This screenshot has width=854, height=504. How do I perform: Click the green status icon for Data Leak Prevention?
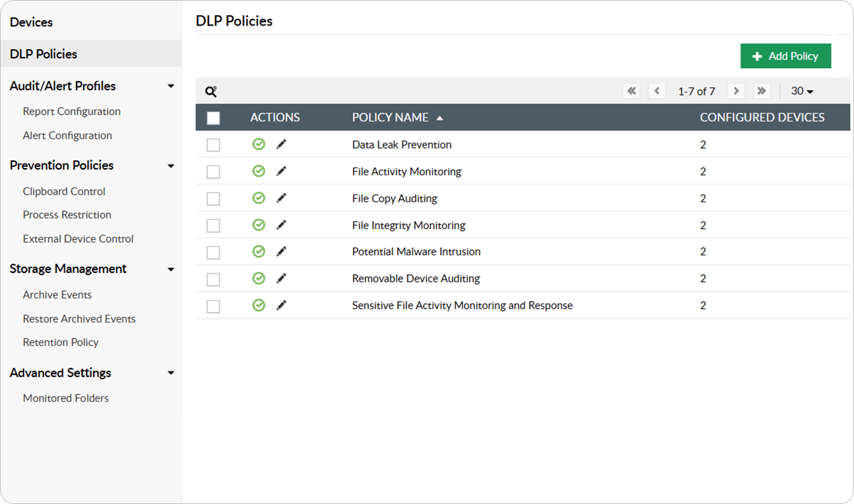click(258, 144)
